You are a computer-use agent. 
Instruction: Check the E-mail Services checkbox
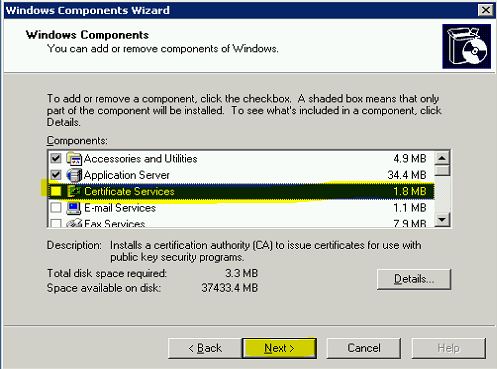click(x=56, y=208)
